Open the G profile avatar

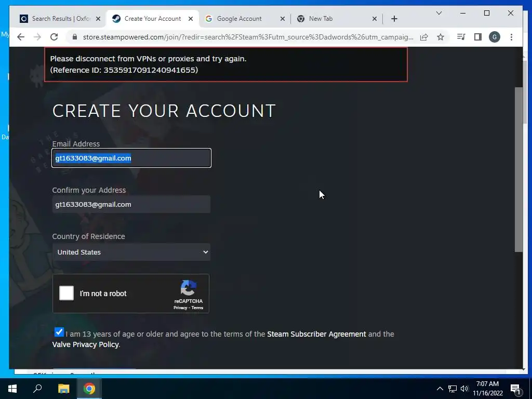[495, 37]
